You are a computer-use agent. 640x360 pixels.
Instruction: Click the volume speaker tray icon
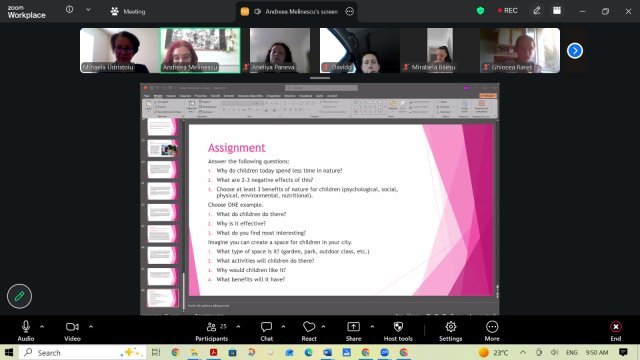click(x=554, y=352)
